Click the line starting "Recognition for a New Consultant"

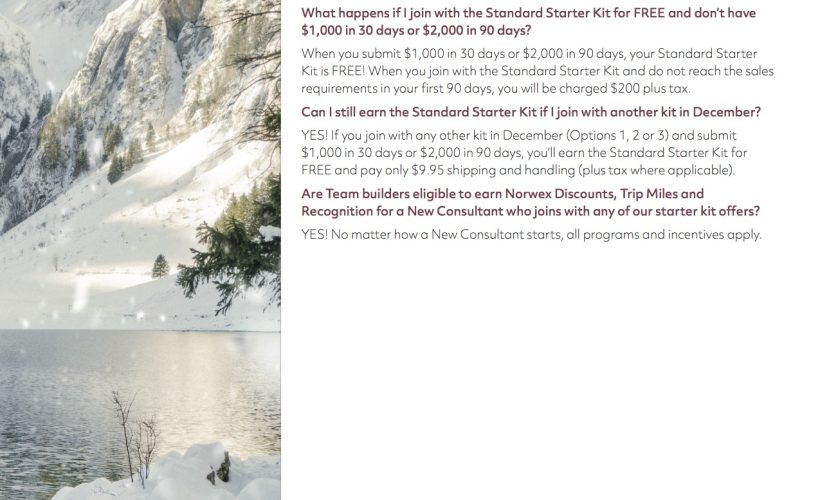click(x=530, y=211)
